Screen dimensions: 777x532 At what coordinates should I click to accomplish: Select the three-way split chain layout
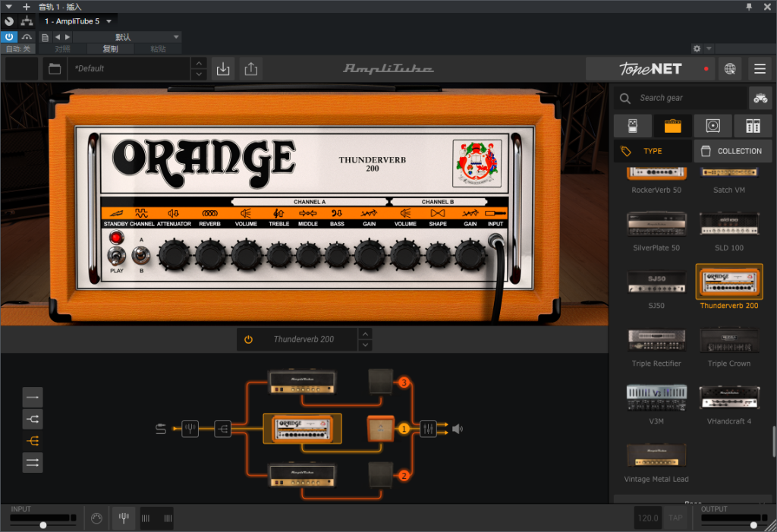[x=33, y=441]
